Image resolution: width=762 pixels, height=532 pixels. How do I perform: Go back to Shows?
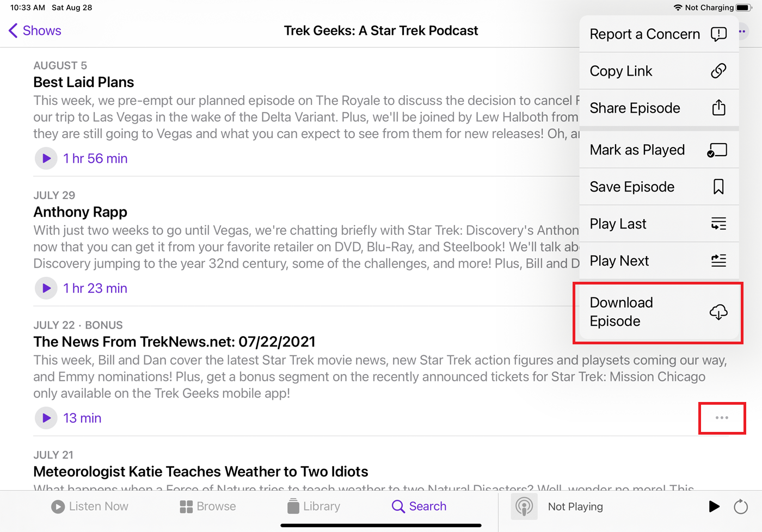click(35, 30)
